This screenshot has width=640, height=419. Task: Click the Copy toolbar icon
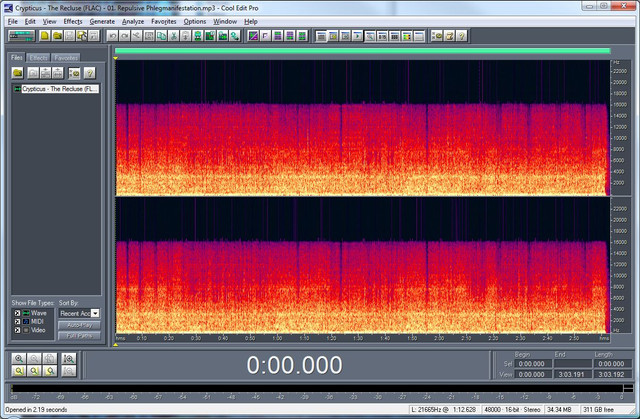(161, 36)
